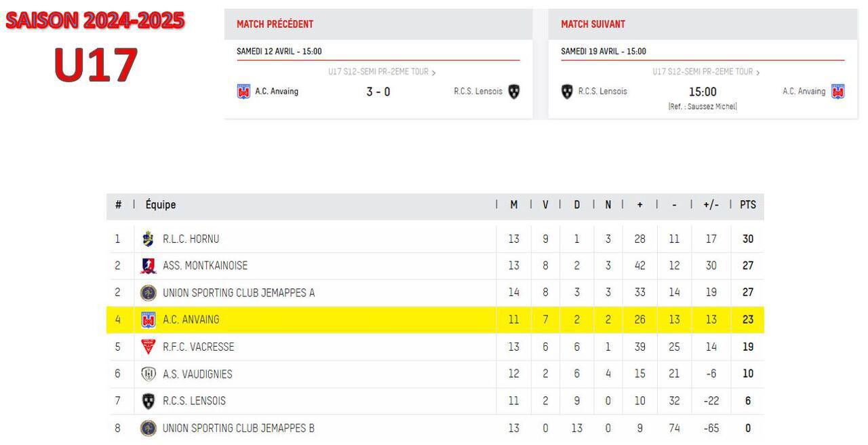Click the R.C.S. Lensois shield in the table

click(148, 401)
